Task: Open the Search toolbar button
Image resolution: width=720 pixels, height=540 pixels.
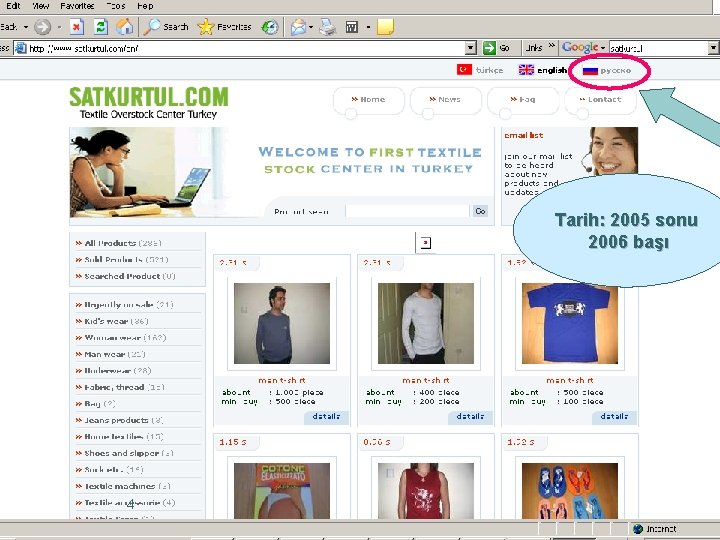Action: pyautogui.click(x=166, y=27)
